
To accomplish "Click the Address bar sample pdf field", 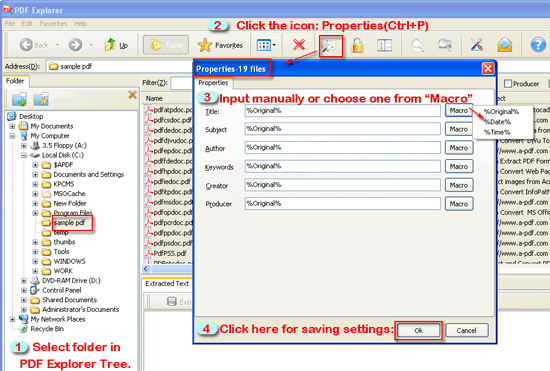I will [x=119, y=66].
